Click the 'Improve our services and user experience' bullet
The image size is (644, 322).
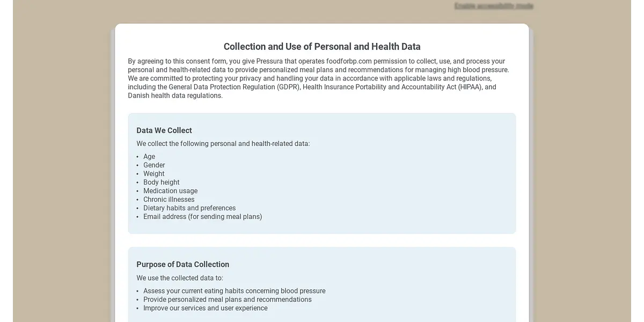(x=205, y=308)
